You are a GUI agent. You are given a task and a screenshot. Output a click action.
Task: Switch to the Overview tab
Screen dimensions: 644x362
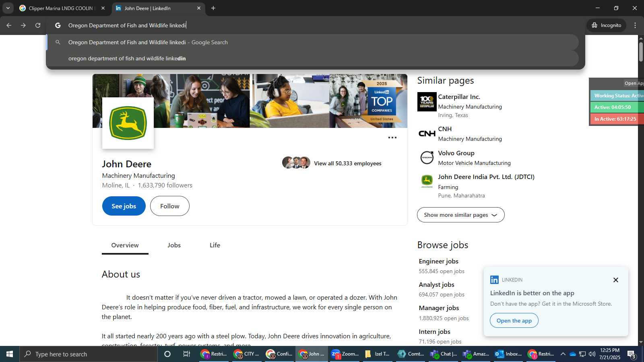125,245
